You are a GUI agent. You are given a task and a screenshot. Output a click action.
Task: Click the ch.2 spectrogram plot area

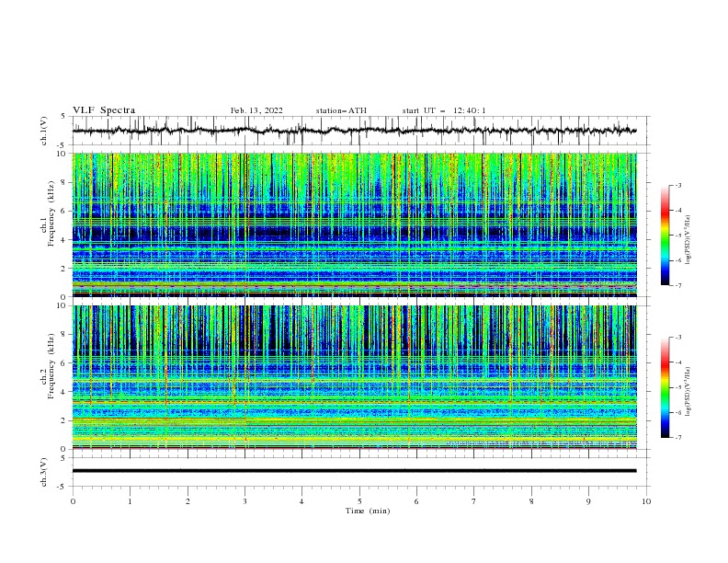(x=354, y=377)
